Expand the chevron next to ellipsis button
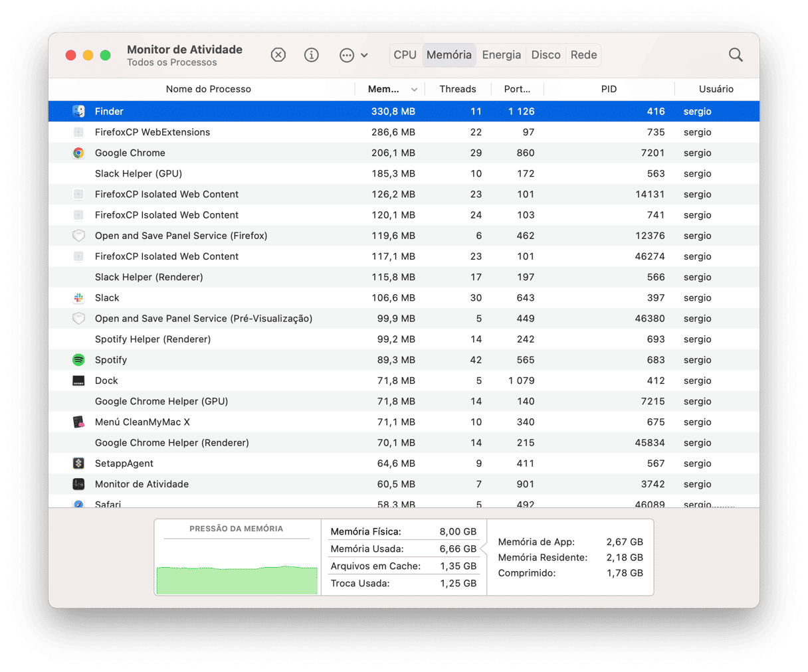This screenshot has width=808, height=672. coord(364,55)
